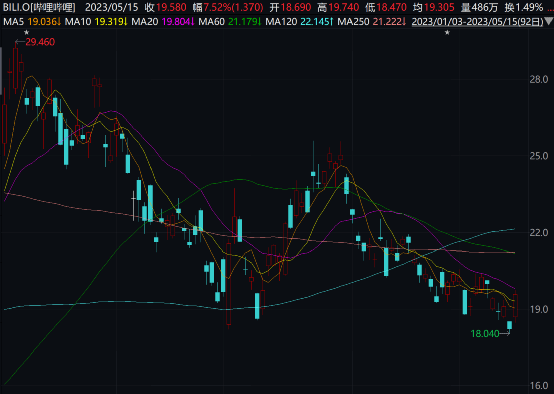Click the 2023/05/15 date in header

tap(112, 7)
